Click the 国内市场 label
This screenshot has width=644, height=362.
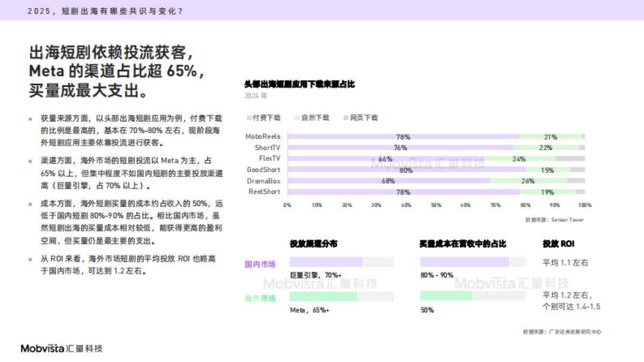click(259, 264)
